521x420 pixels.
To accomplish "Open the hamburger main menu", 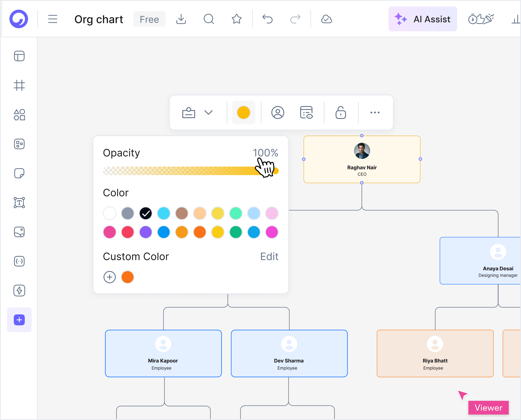I will point(53,19).
